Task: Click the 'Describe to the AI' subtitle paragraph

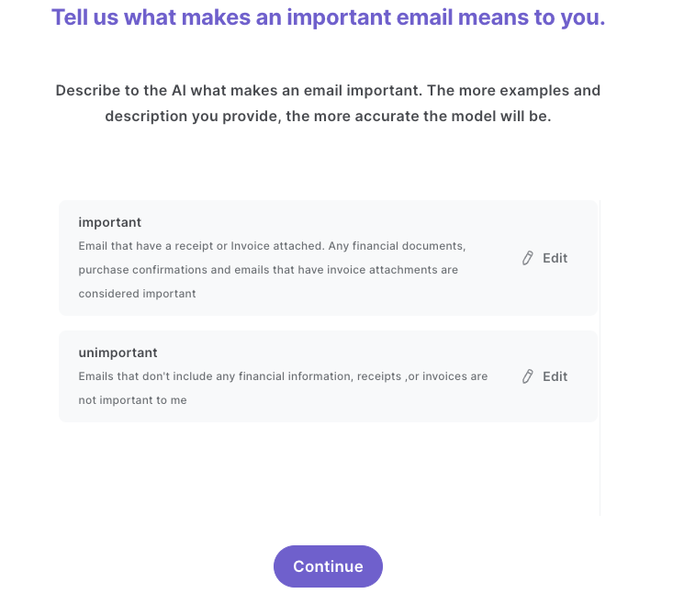Action: [x=328, y=103]
